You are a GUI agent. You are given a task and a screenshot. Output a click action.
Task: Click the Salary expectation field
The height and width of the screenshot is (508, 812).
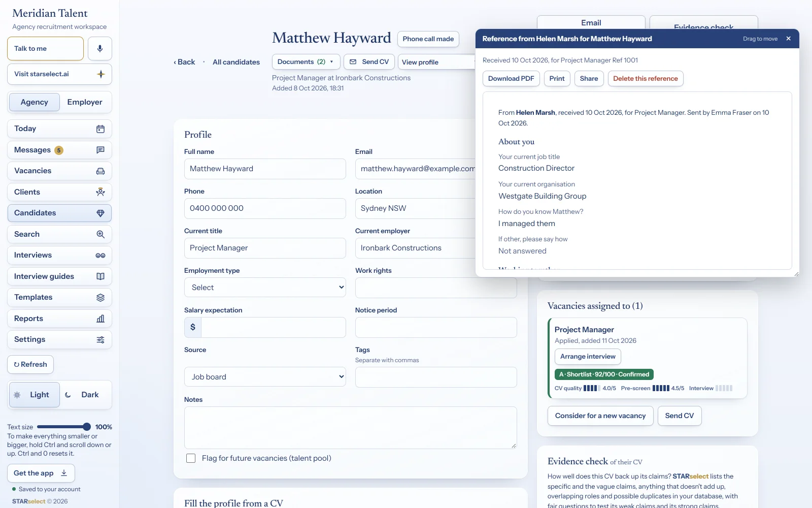pyautogui.click(x=274, y=328)
